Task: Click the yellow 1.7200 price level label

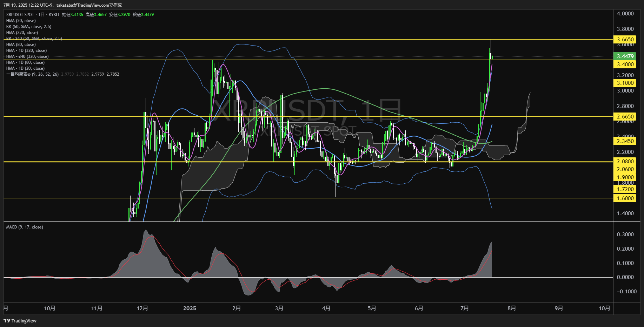Action: tap(625, 189)
